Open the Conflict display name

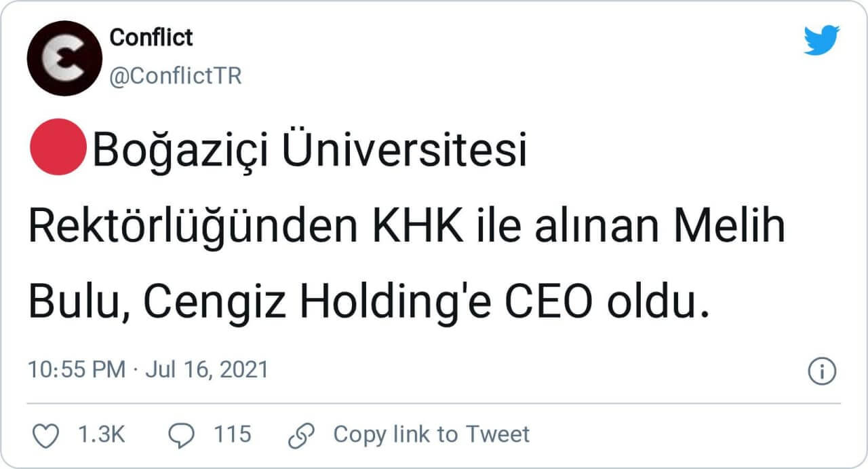(151, 37)
